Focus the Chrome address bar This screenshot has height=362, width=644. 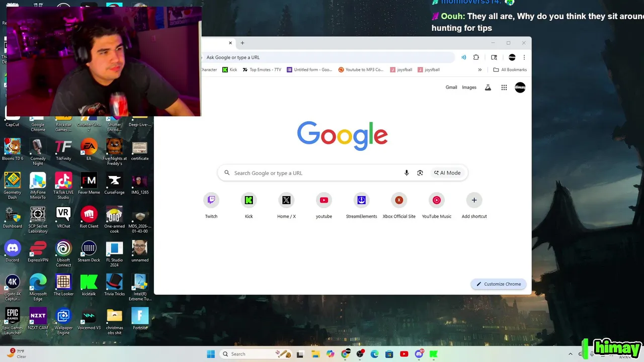point(327,57)
